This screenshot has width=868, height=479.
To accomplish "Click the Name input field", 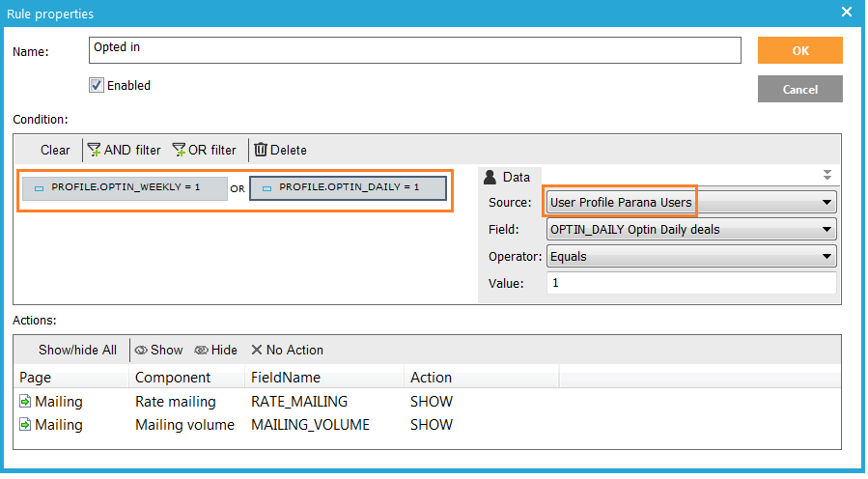I will tap(415, 50).
